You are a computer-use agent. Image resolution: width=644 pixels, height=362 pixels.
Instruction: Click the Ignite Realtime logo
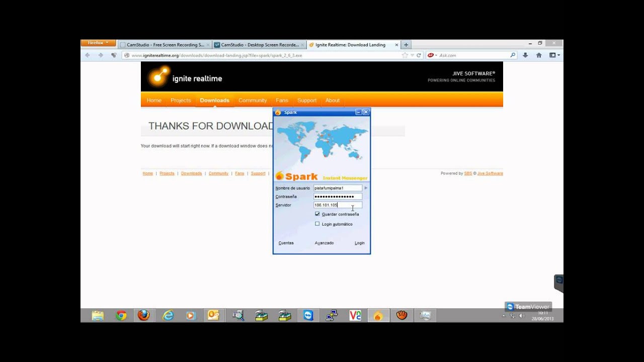(x=185, y=77)
